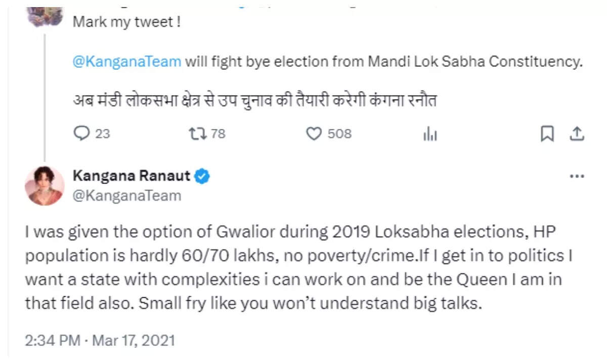607x364 pixels.
Task: Click the grey @KanganaTeam handle
Action: tap(127, 196)
